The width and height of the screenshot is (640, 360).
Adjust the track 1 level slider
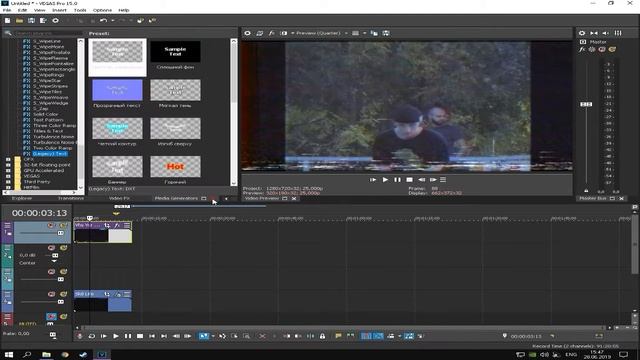point(60,233)
